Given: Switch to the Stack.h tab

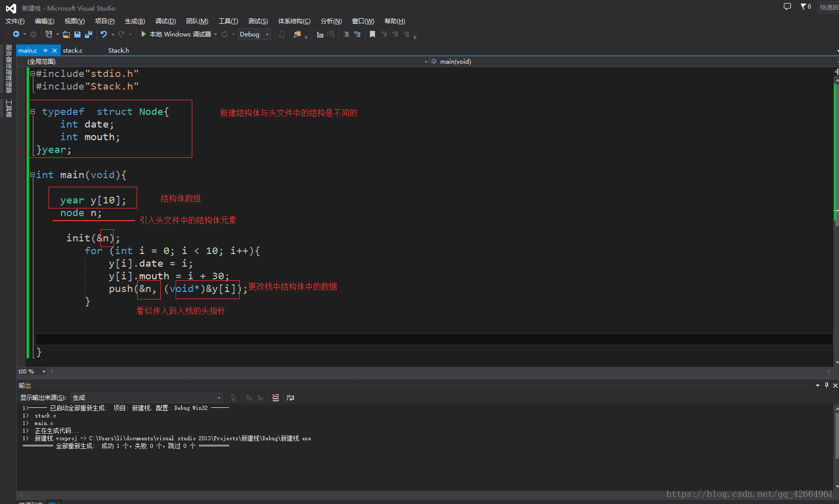Looking at the screenshot, I should (x=118, y=51).
